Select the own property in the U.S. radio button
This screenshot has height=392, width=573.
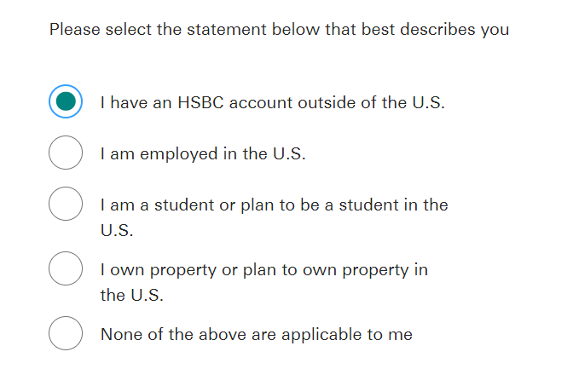66,268
